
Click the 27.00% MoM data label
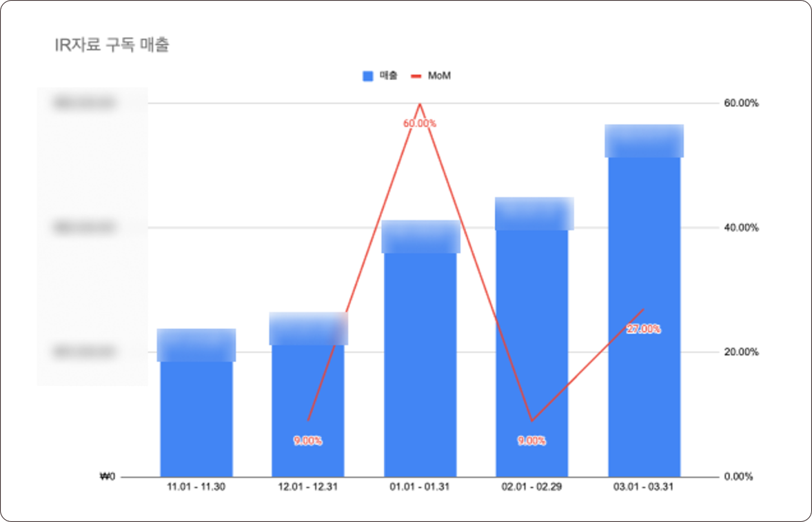tap(644, 330)
